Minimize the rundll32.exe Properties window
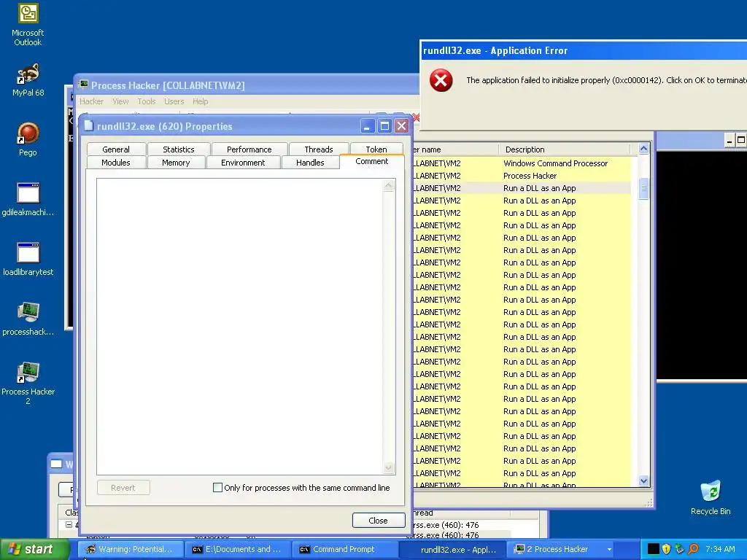The image size is (747, 560). pos(367,125)
